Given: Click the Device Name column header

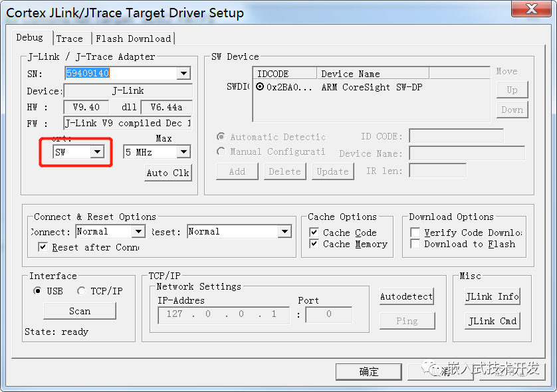Looking at the screenshot, I should [373, 74].
